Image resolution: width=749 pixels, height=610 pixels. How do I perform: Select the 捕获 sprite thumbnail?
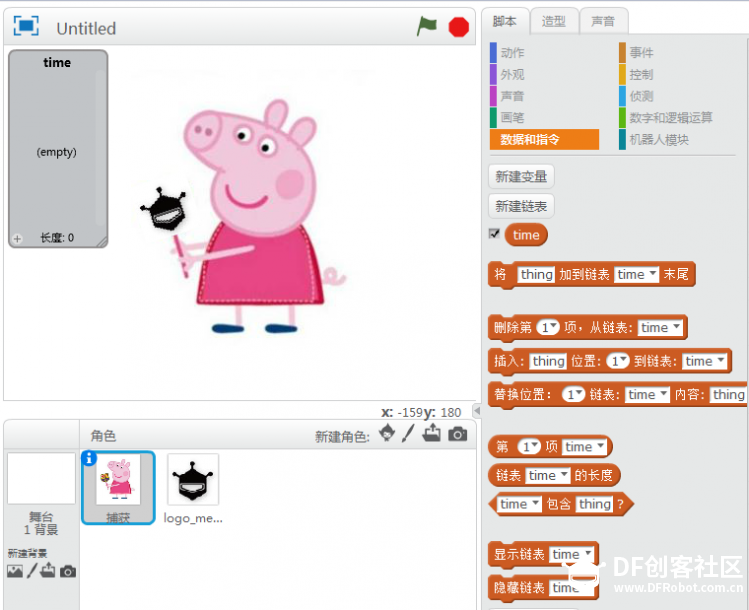pos(118,487)
